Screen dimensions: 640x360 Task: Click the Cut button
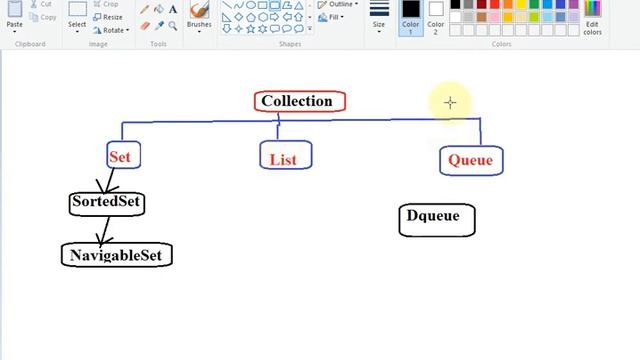click(x=41, y=4)
